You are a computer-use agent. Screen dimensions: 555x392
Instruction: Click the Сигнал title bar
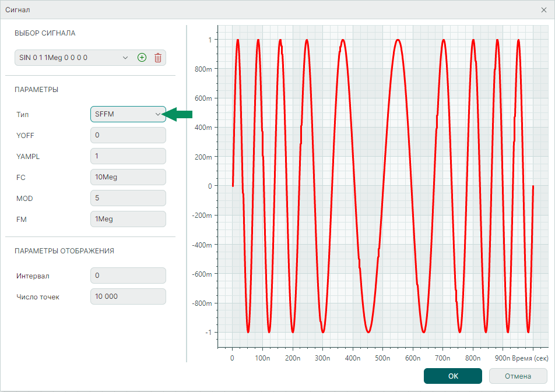233,9
